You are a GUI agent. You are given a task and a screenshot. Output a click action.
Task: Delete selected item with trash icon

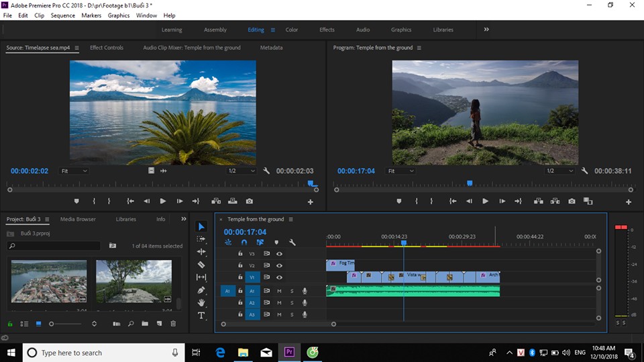click(173, 324)
